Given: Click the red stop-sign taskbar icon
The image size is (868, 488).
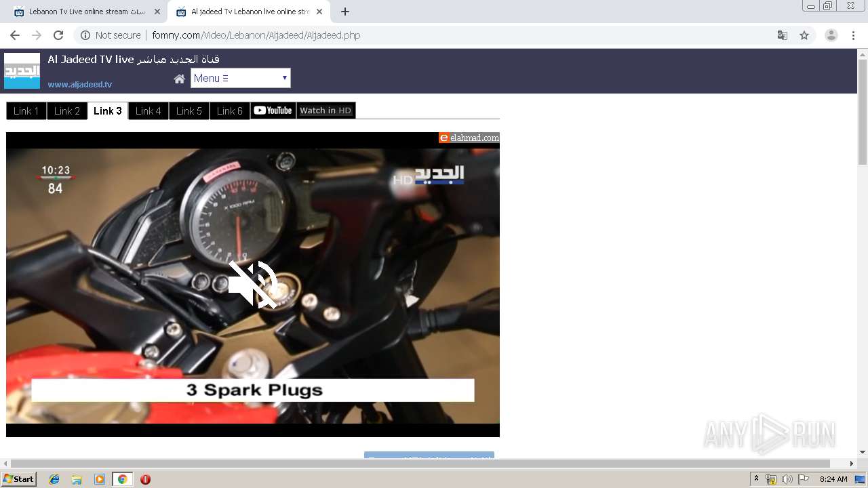Looking at the screenshot, I should click(x=145, y=479).
